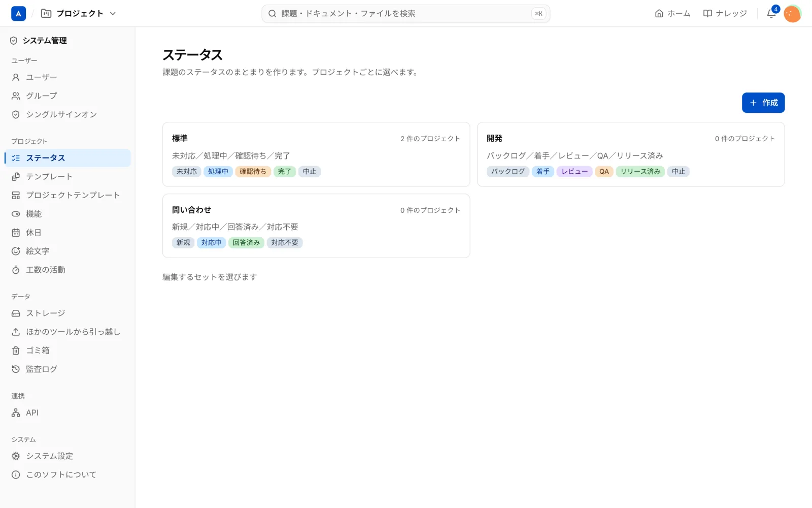Viewport: 812px width, 508px height.
Task: Open notifications bell icon
Action: point(771,14)
